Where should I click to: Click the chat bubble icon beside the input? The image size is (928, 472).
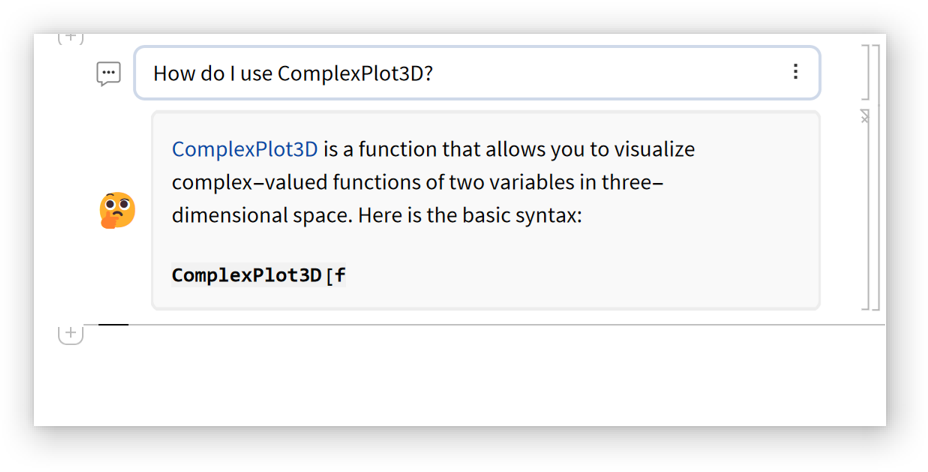click(109, 73)
